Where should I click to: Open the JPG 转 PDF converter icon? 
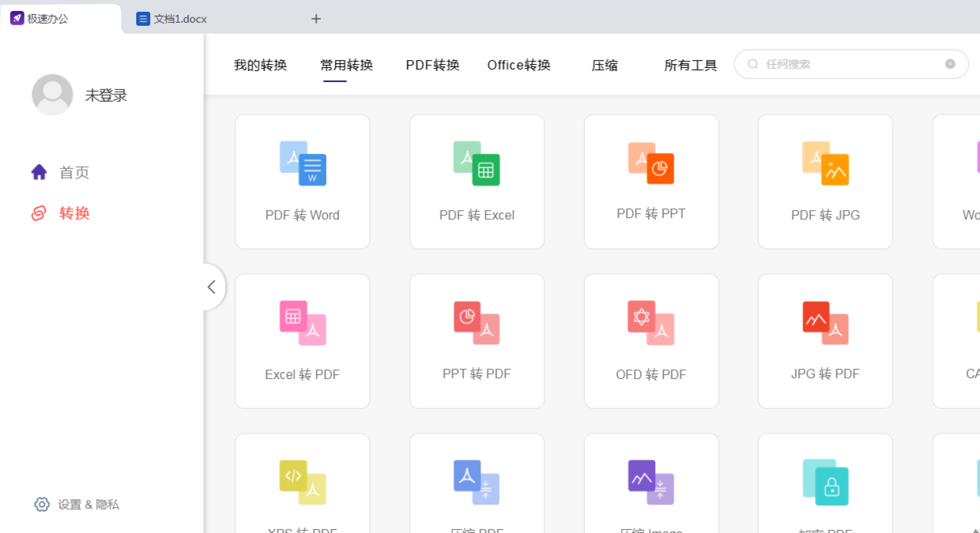click(x=825, y=323)
